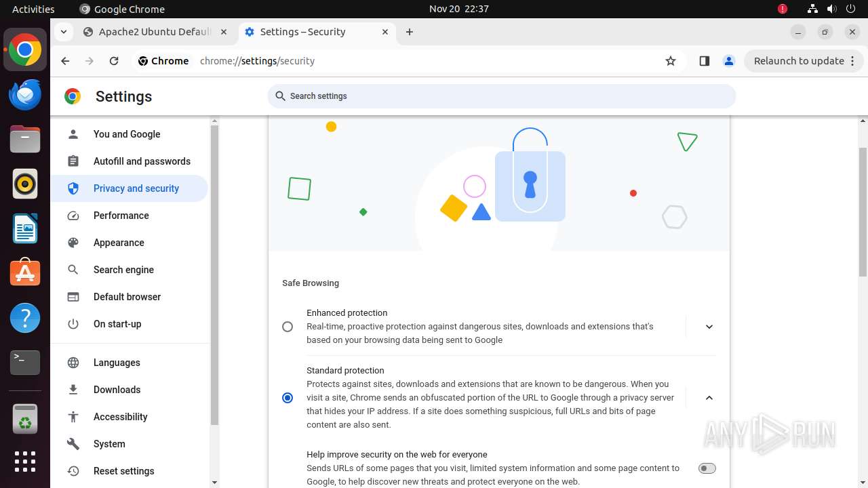Image resolution: width=868 pixels, height=488 pixels.
Task: Show applications grid
Action: (x=25, y=462)
